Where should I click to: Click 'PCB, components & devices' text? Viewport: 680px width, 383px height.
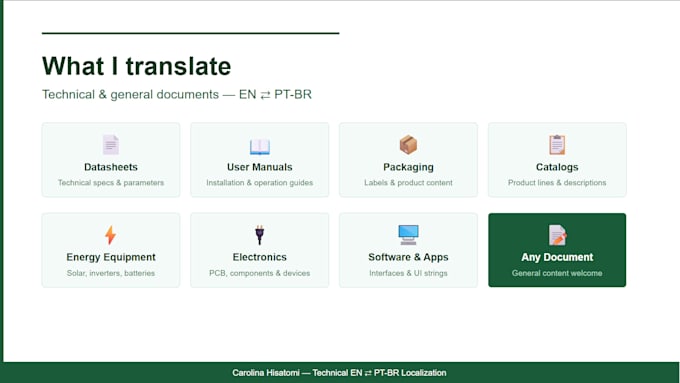pos(259,273)
